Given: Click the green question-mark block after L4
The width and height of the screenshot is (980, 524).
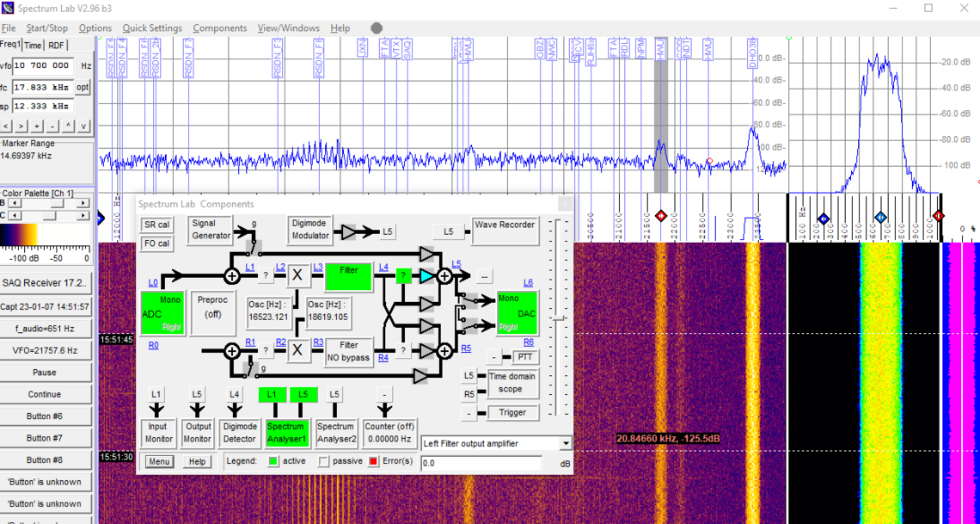Looking at the screenshot, I should [404, 275].
